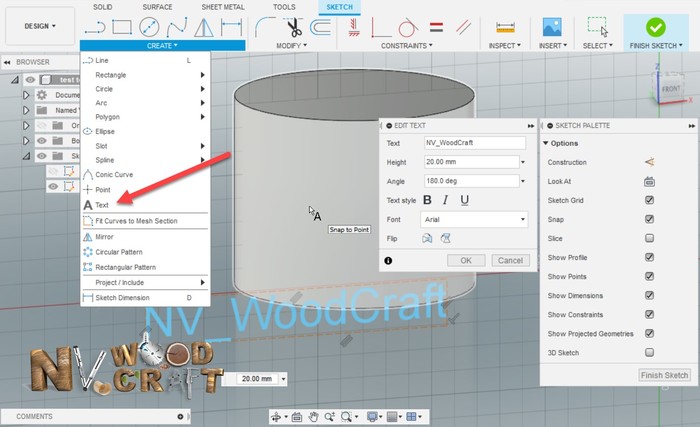The height and width of the screenshot is (427, 700).
Task: Click the Construction line icon in Sketch Palette
Action: (649, 162)
